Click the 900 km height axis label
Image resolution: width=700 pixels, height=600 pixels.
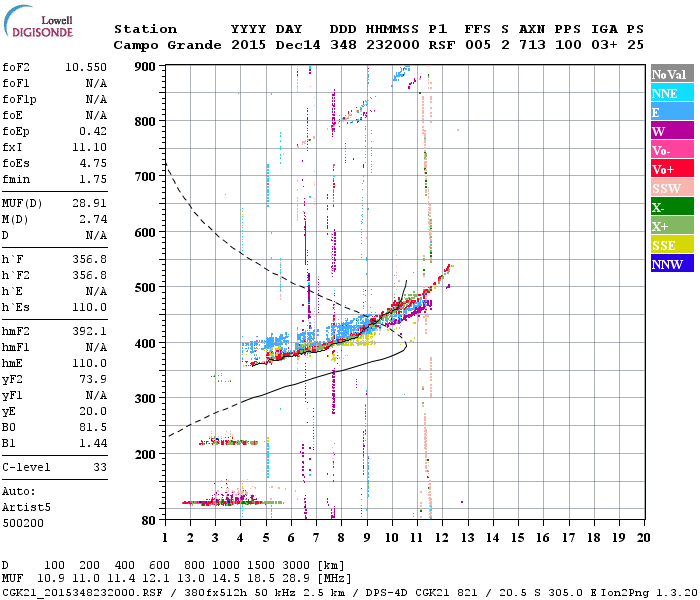(145, 67)
